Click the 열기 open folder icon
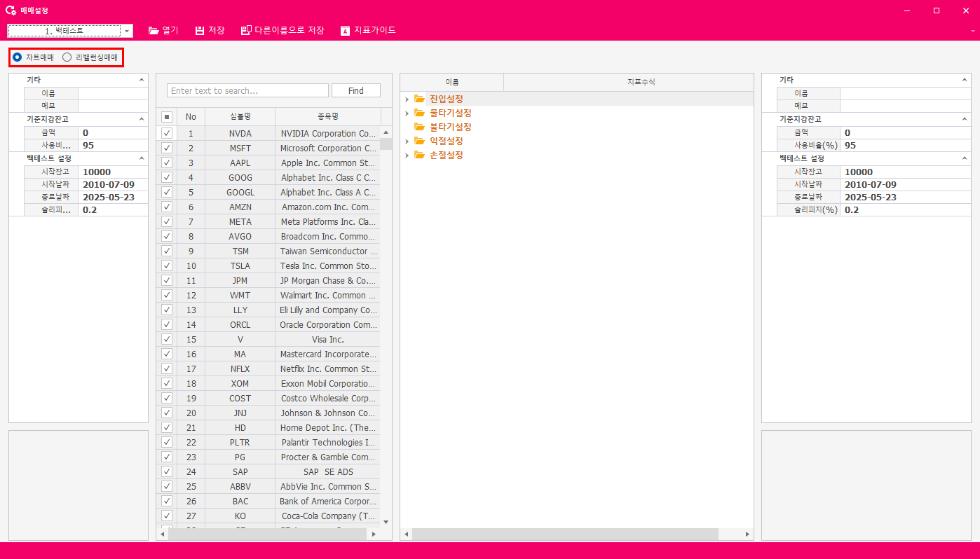Screen dimensions: 980x559 point(154,31)
